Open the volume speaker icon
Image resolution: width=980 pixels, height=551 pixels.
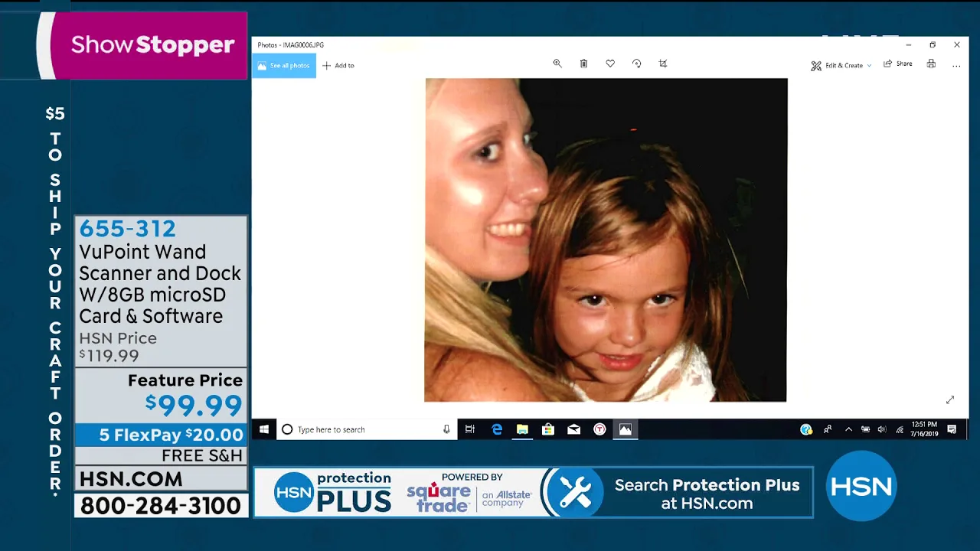882,429
